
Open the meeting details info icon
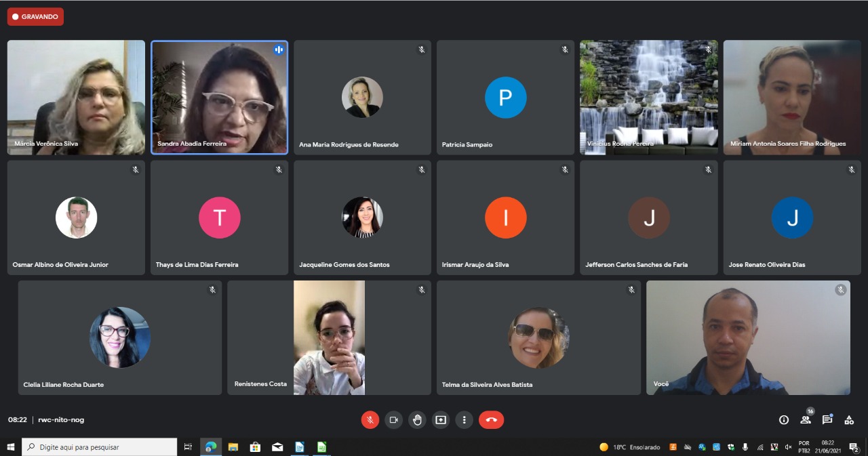click(784, 420)
